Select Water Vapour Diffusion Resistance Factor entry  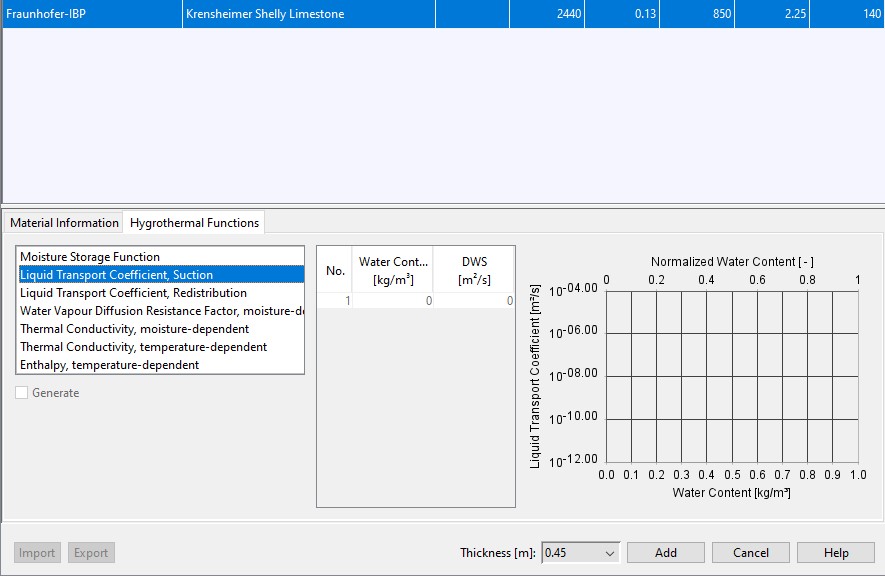[161, 311]
